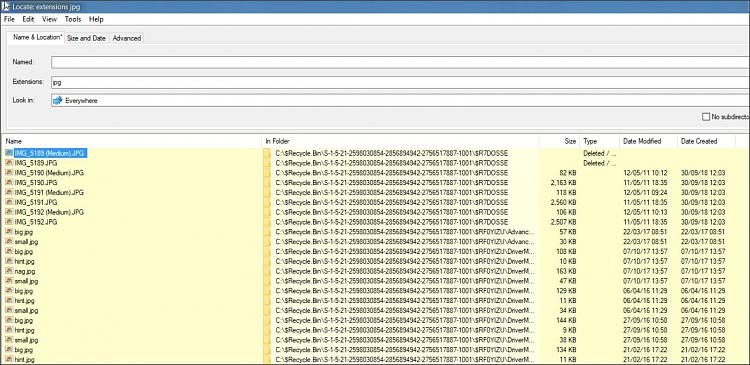This screenshot has width=750, height=365.
Task: Click the 34 KB size cell
Action: click(x=569, y=310)
